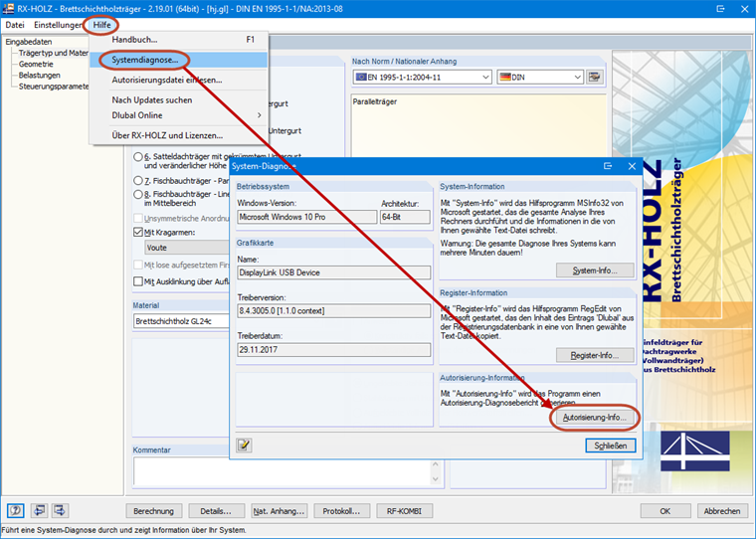Click the System-Diagnose title bar restore icon

point(608,166)
